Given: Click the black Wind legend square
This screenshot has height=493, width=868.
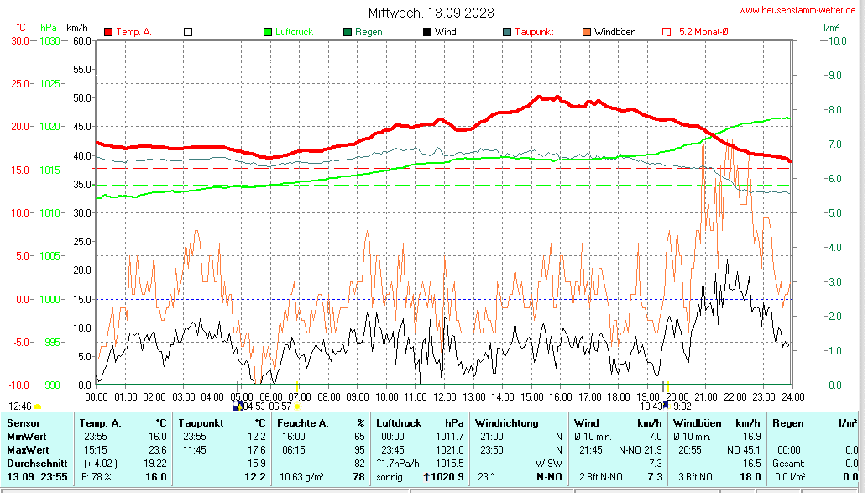Looking at the screenshot, I should point(427,32).
